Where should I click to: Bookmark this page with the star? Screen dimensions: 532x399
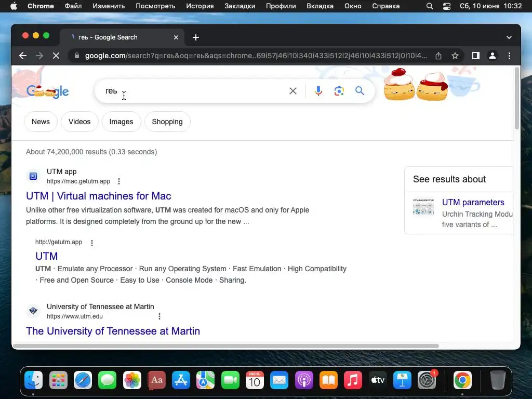455,56
